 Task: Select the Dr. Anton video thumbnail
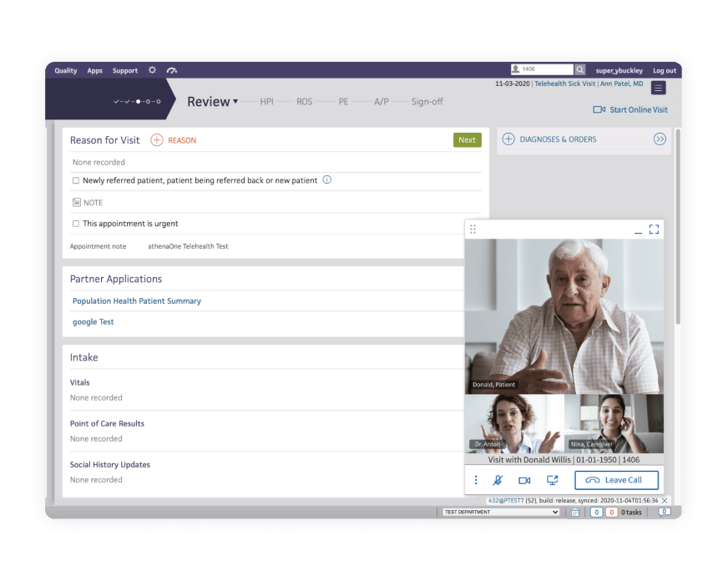tap(514, 424)
